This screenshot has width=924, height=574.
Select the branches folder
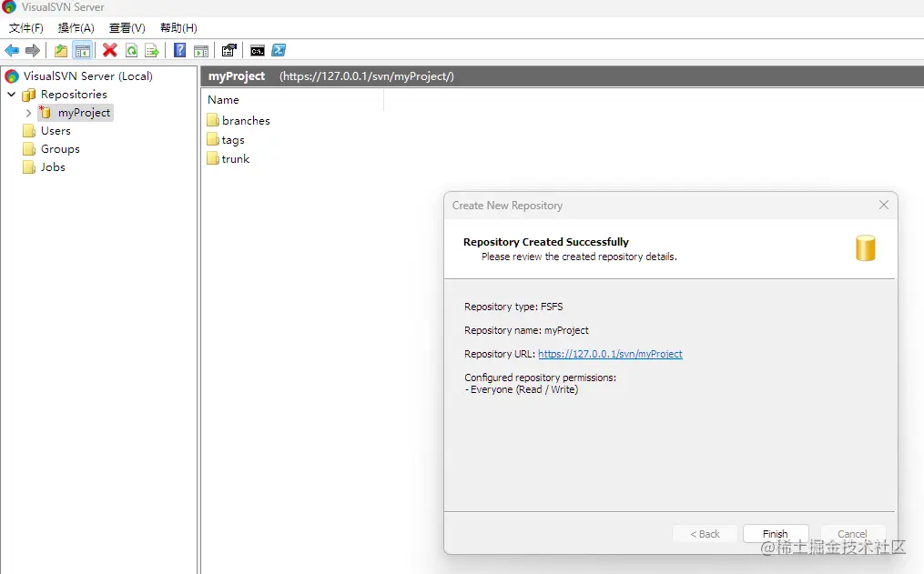246,121
